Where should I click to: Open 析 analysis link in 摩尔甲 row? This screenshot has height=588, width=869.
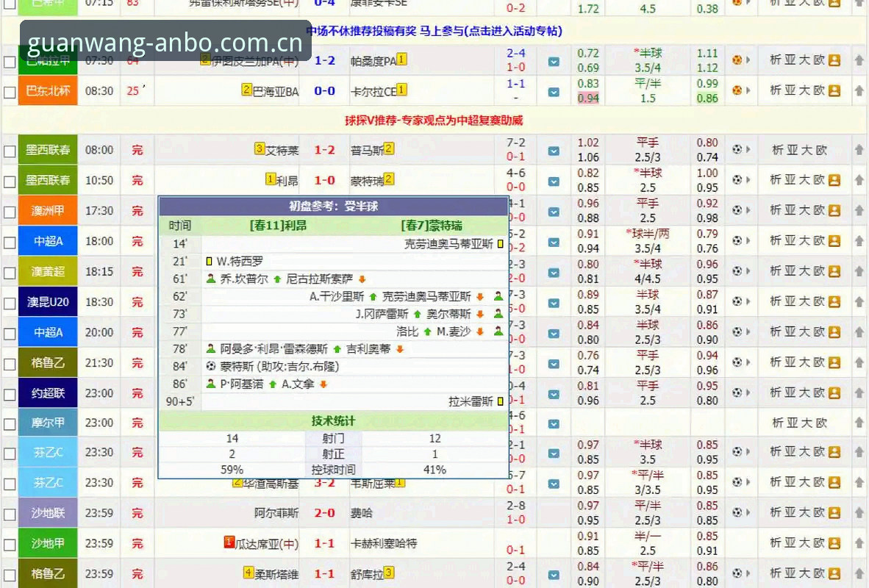click(x=778, y=423)
